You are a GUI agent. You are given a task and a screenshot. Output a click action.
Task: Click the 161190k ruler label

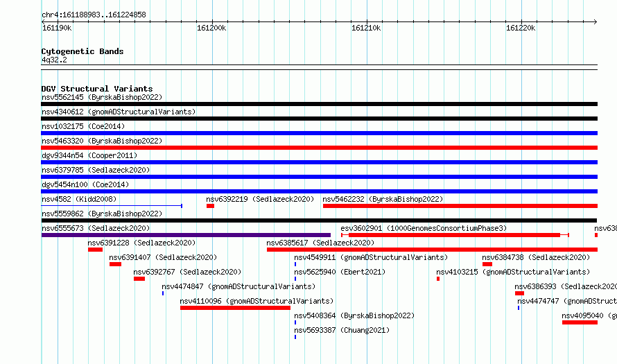pos(57,28)
